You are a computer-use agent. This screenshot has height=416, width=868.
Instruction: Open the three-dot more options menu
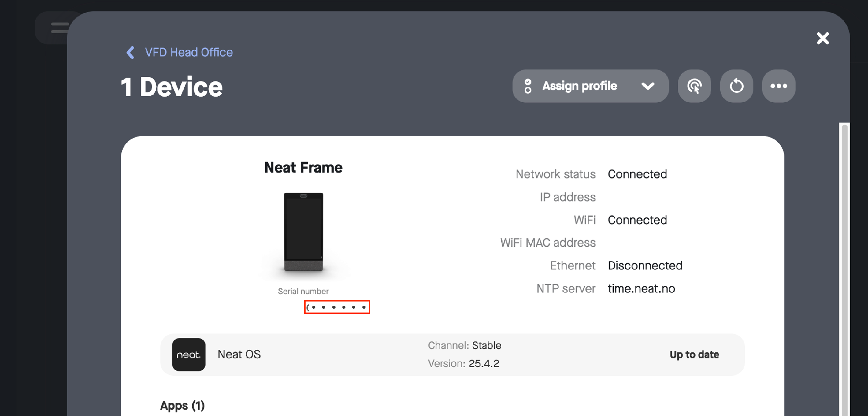(778, 86)
